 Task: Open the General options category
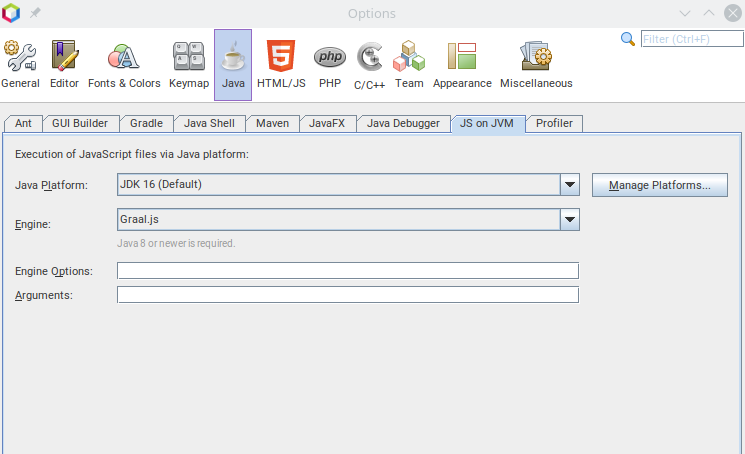point(20,65)
